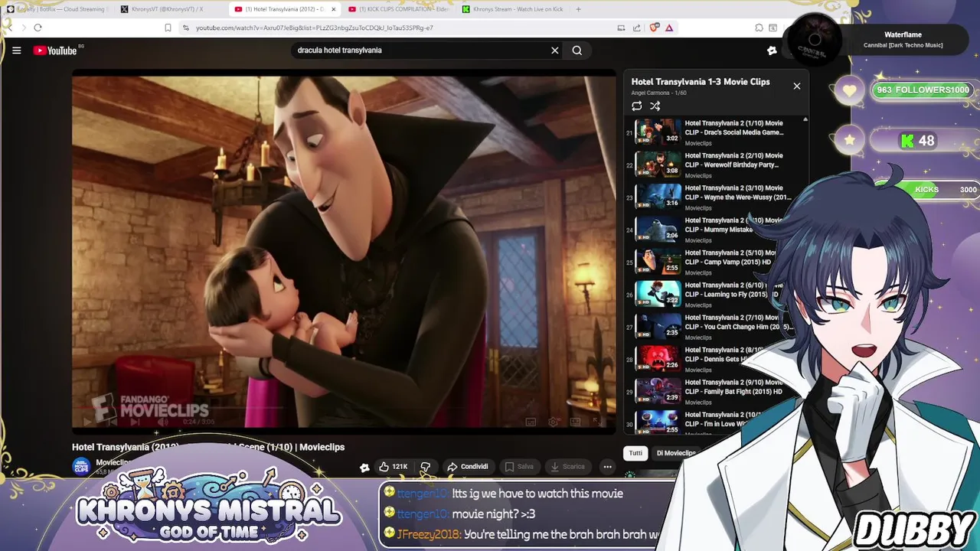Open Mummy Mistake playlist item
Viewport: 980px width, 551px height.
tap(716, 228)
